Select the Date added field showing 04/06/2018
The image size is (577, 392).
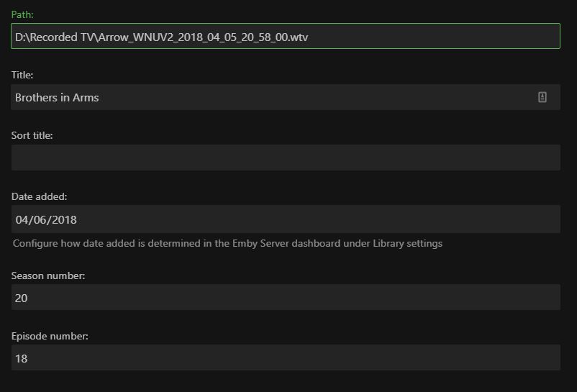click(286, 219)
